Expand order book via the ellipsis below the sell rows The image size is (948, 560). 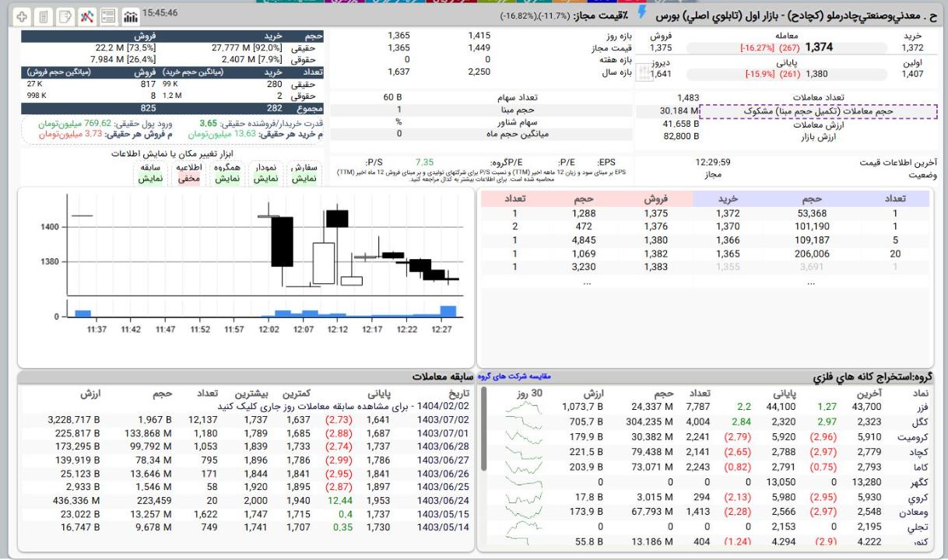(x=588, y=283)
